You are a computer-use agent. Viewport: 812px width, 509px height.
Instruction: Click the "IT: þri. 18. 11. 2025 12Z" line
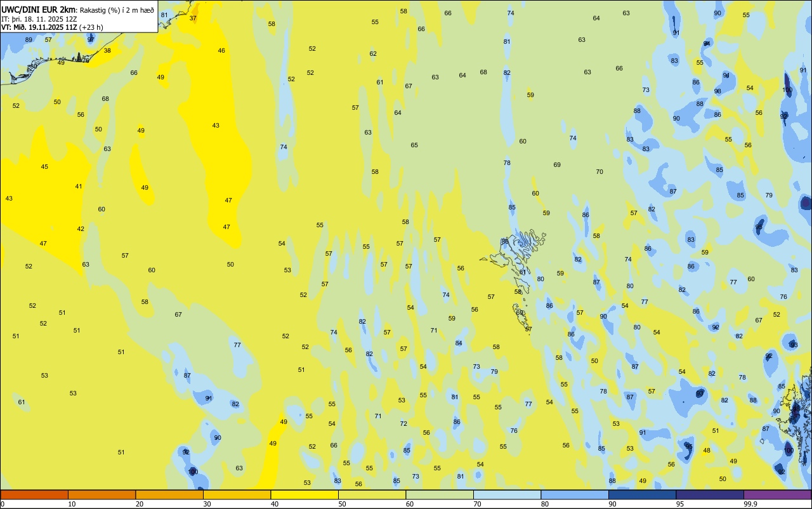pyautogui.click(x=40, y=19)
